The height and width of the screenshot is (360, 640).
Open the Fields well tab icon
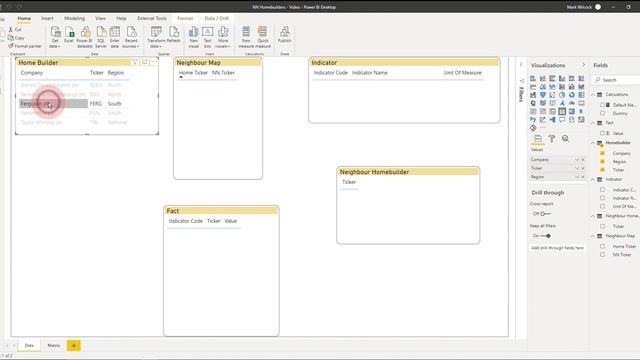pos(538,139)
